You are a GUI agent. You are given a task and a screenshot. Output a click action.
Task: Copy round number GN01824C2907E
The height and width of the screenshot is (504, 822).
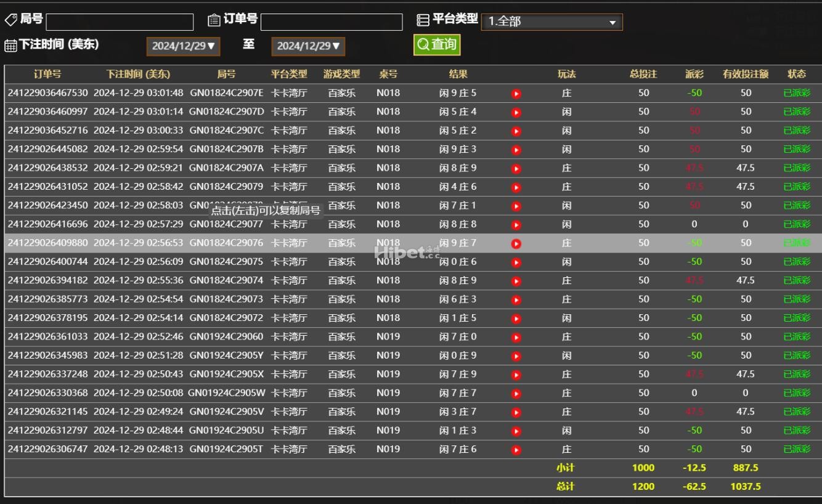[226, 93]
